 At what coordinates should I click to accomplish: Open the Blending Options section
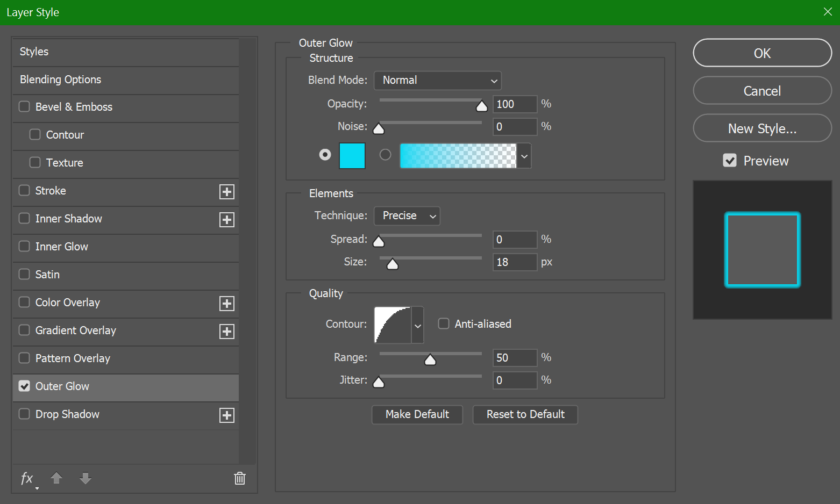click(61, 80)
